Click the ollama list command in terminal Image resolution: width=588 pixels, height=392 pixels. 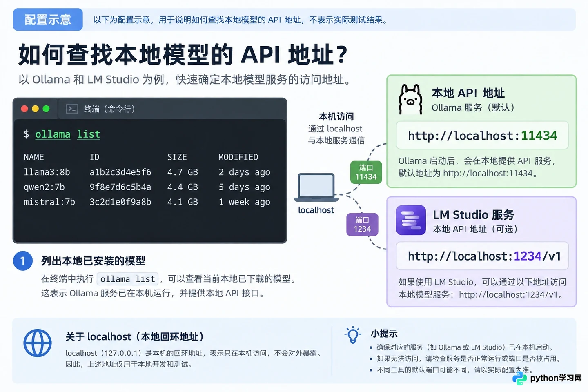tap(68, 134)
